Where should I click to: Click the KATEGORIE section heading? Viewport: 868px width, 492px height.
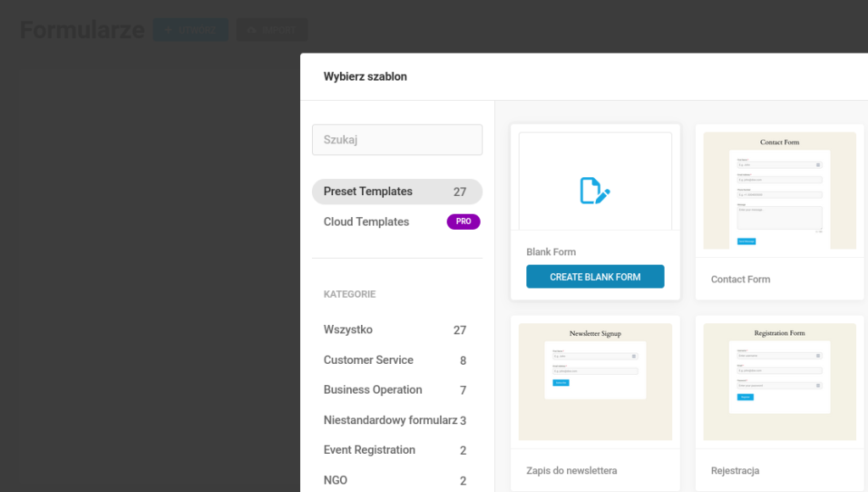point(349,294)
